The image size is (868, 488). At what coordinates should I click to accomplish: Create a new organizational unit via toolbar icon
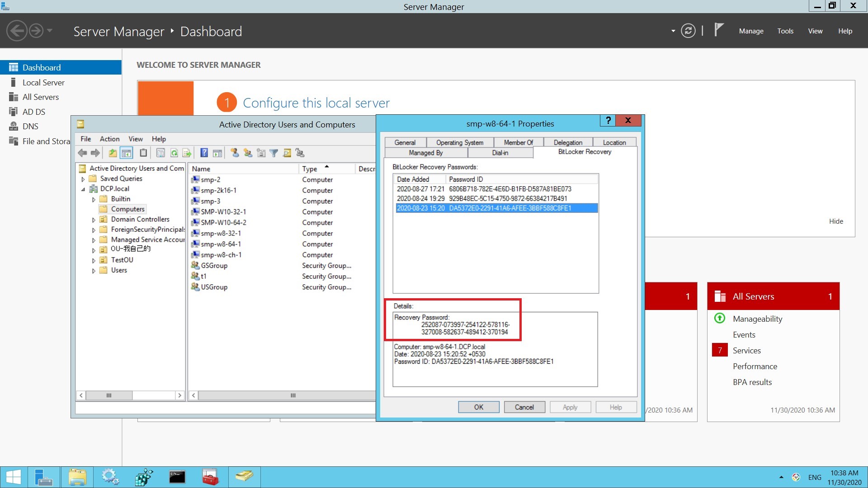pos(261,153)
